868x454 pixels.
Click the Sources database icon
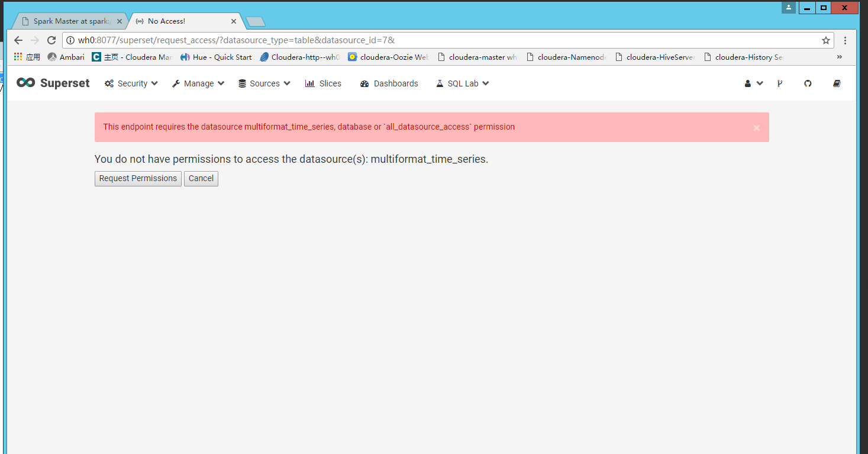pyautogui.click(x=242, y=83)
